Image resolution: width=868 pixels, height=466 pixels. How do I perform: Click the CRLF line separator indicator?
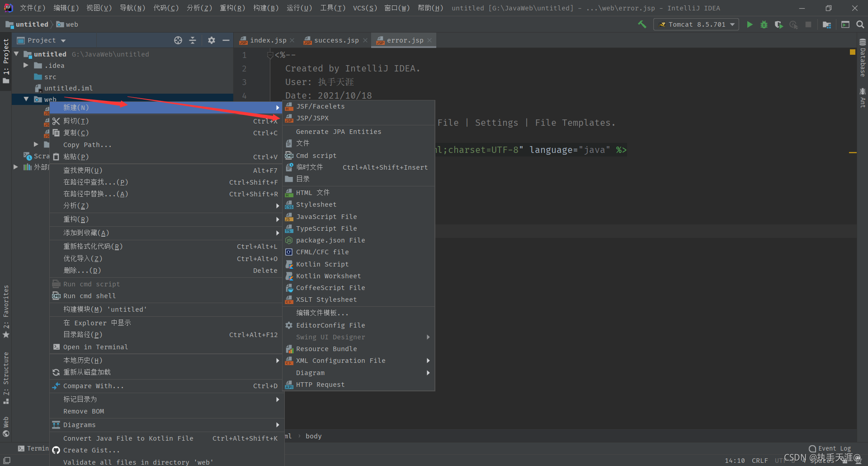point(759,461)
